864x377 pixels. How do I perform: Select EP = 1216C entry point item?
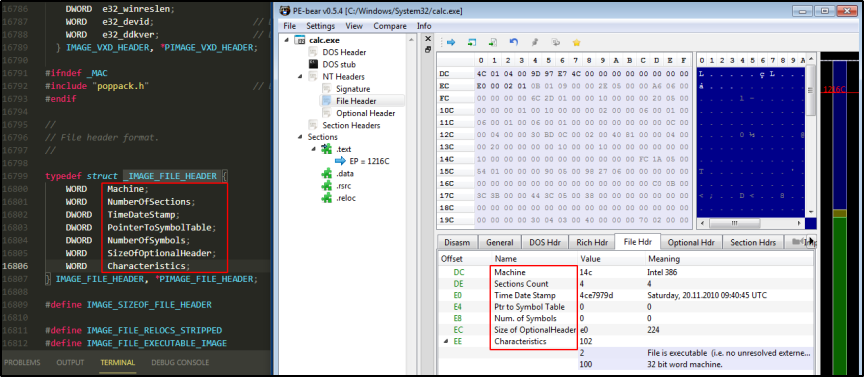click(x=368, y=161)
